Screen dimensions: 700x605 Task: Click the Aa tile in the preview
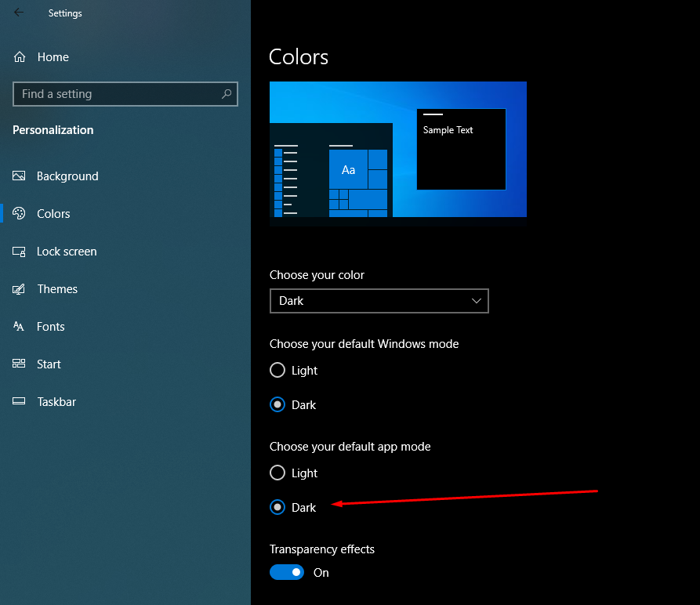(x=348, y=169)
